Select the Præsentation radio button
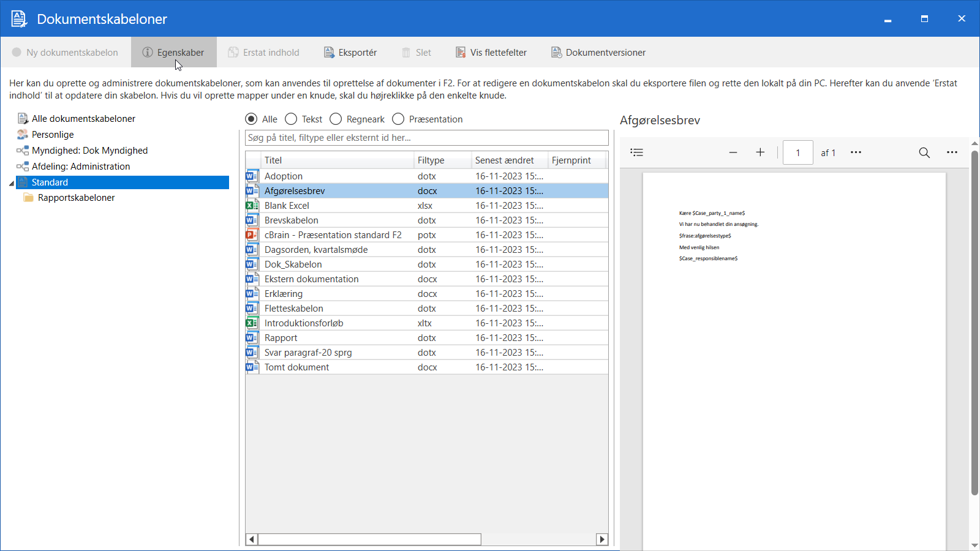 [x=398, y=119]
